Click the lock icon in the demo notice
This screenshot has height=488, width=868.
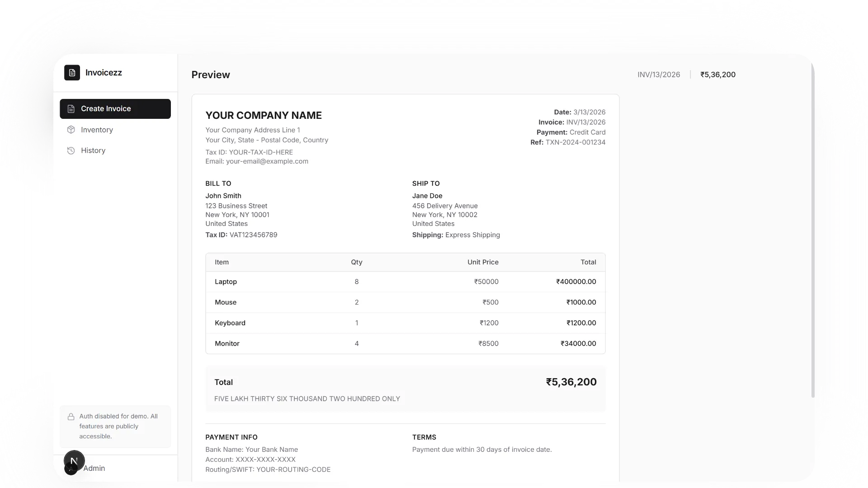[x=71, y=417]
